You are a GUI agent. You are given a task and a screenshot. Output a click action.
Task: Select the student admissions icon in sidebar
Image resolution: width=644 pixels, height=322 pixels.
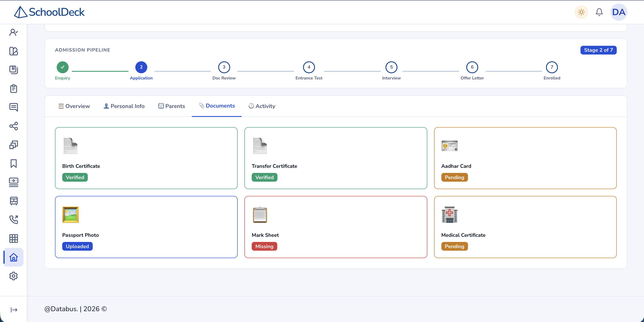(13, 32)
